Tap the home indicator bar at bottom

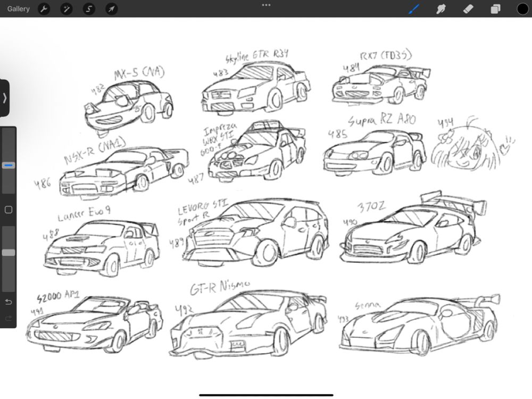267,395
